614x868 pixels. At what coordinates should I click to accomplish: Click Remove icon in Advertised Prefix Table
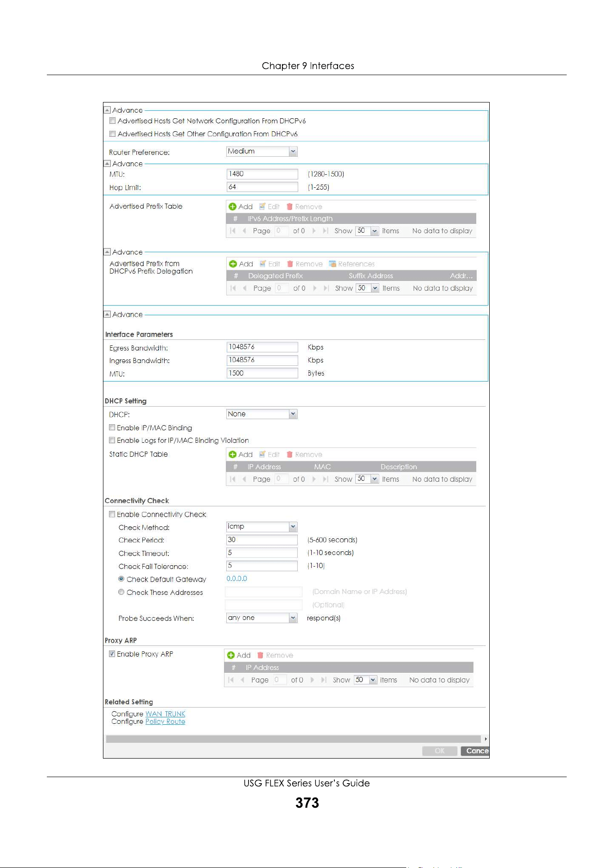point(289,206)
